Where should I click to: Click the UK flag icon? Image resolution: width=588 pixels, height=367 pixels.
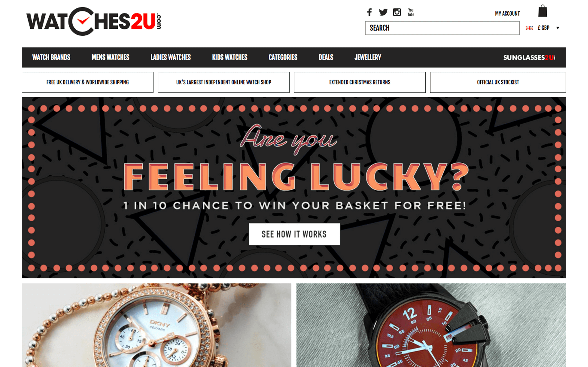click(529, 28)
